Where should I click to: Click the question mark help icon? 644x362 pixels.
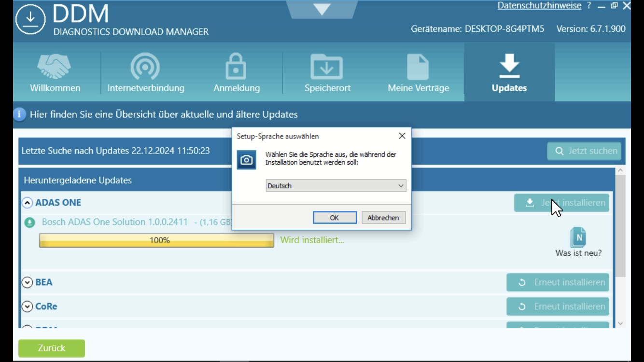(589, 6)
